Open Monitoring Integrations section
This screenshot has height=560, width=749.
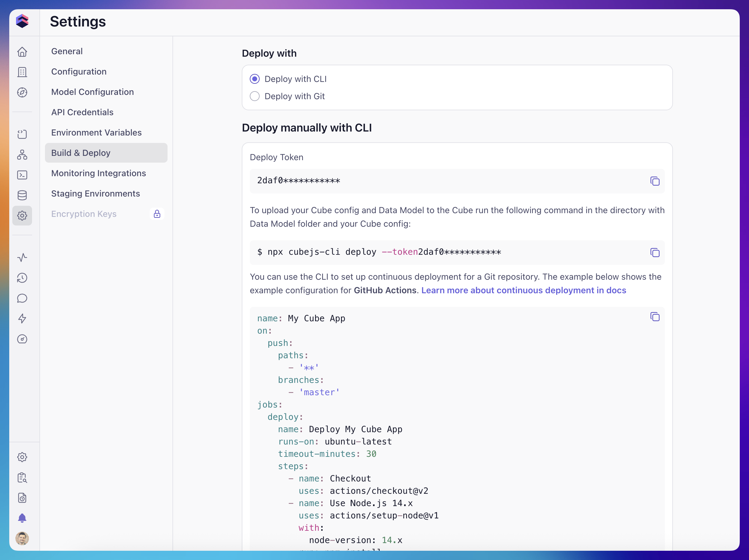coord(106,173)
